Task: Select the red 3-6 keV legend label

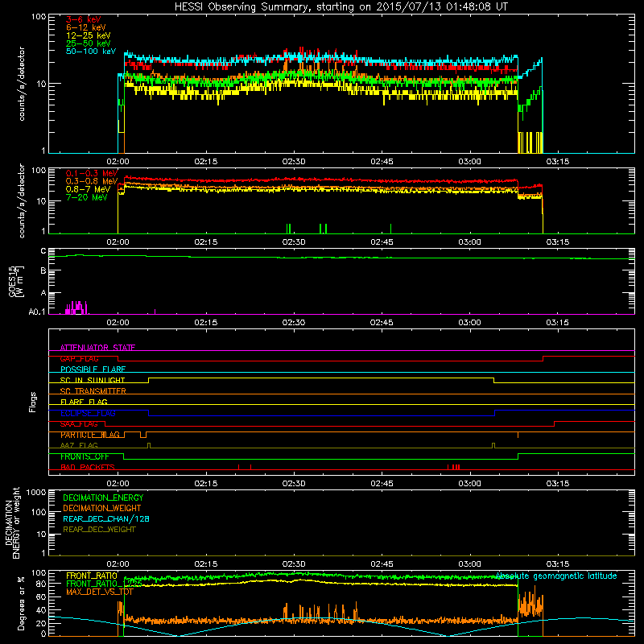Action: point(84,19)
